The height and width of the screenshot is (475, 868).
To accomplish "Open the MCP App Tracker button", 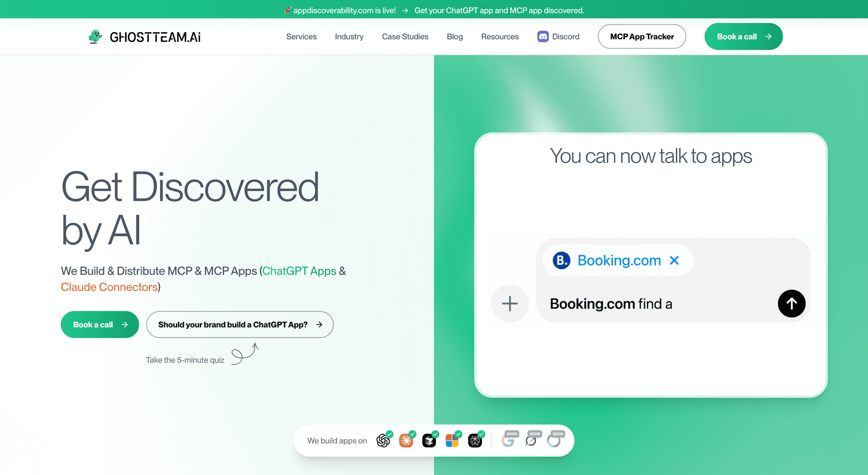I will coord(642,37).
